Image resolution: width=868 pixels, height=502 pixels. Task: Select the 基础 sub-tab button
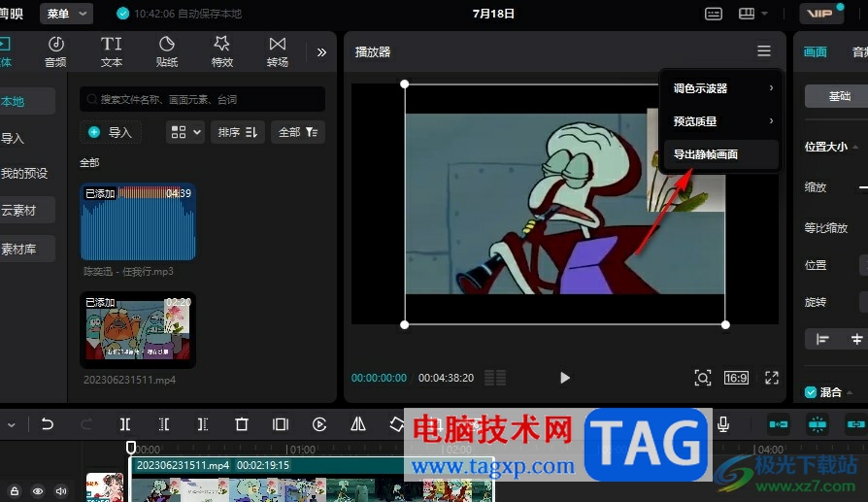[x=839, y=96]
